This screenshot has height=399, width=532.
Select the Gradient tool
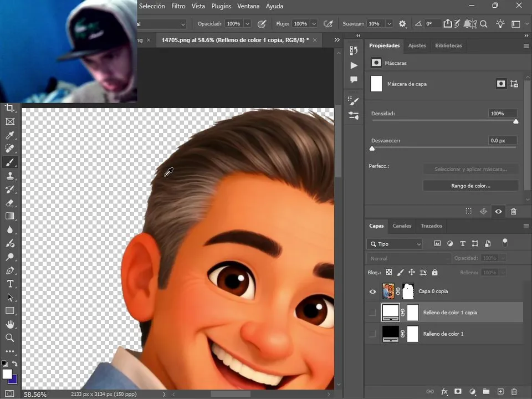point(10,216)
